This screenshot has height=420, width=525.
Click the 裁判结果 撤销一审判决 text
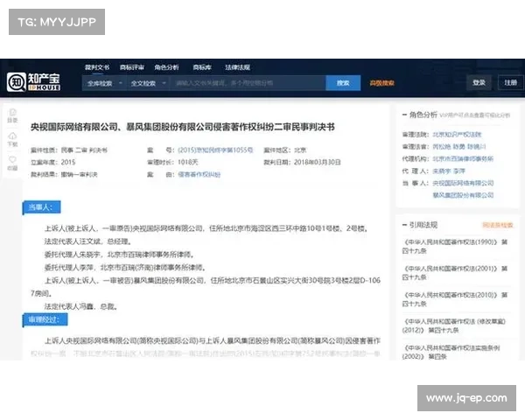[64, 174]
